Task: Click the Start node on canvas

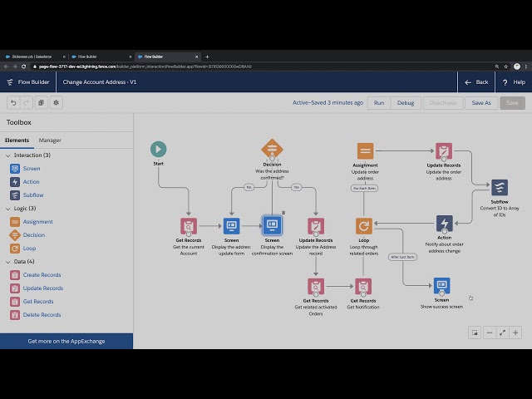Action: pyautogui.click(x=159, y=150)
